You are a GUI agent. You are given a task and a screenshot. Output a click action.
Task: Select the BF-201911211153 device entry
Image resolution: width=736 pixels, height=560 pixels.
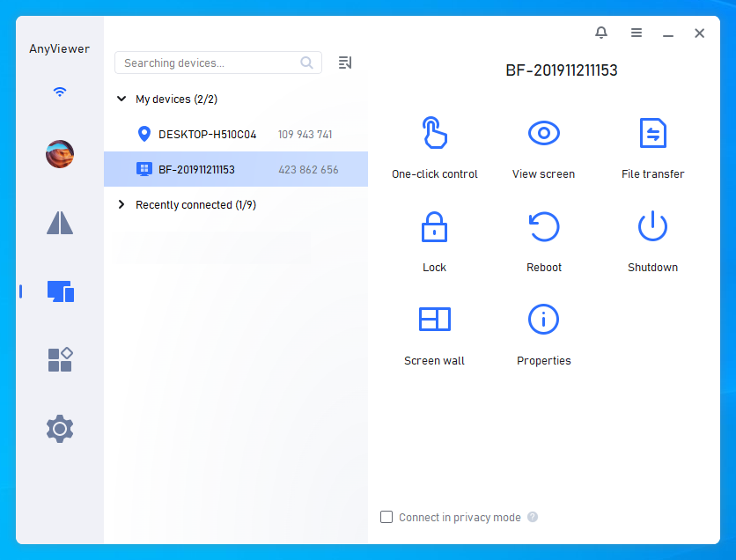(x=197, y=170)
